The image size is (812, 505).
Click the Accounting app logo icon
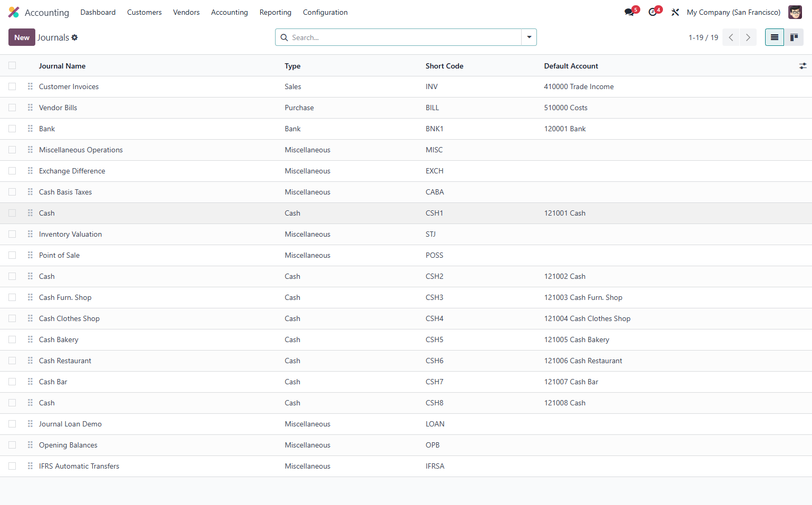click(14, 12)
